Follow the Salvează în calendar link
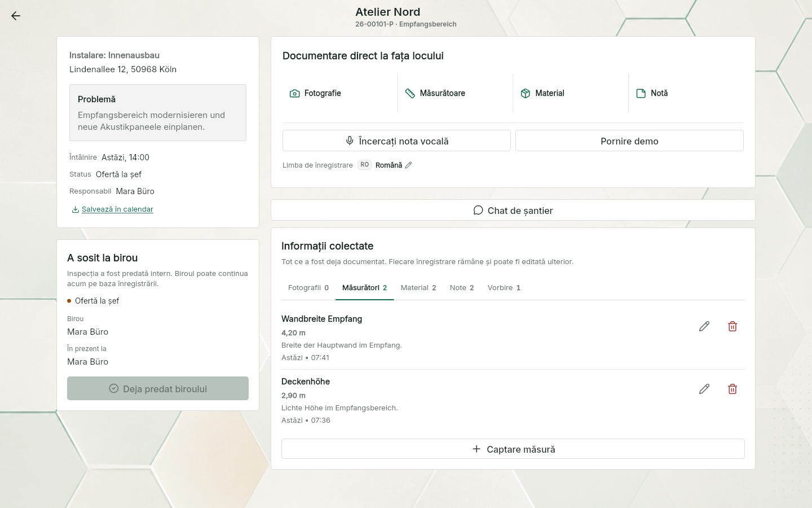 click(x=113, y=209)
